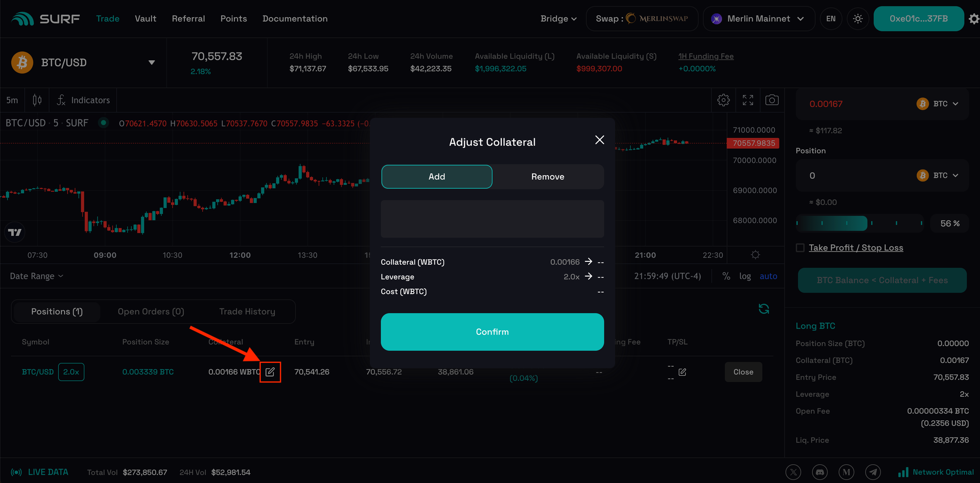The height and width of the screenshot is (483, 980).
Task: Edit TP/SL with the pencil icon
Action: point(682,372)
